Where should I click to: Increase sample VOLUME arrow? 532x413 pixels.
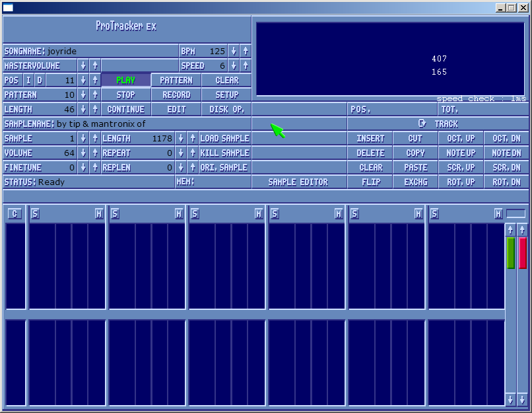click(x=95, y=153)
